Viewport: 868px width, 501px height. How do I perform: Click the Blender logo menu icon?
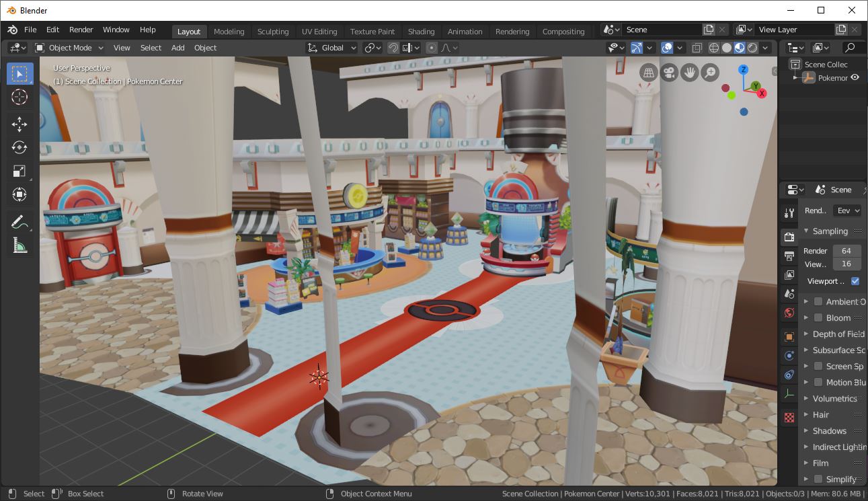tap(13, 30)
